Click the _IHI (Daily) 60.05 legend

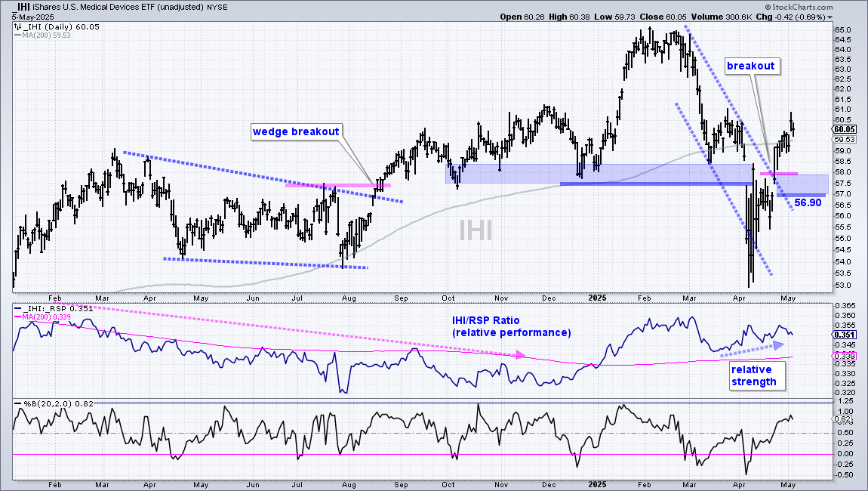click(56, 26)
